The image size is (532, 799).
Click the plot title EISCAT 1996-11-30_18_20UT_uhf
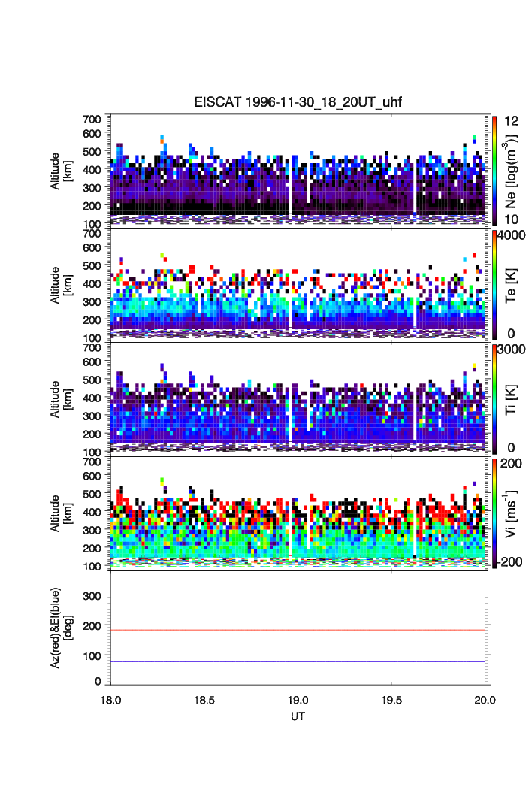(298, 103)
